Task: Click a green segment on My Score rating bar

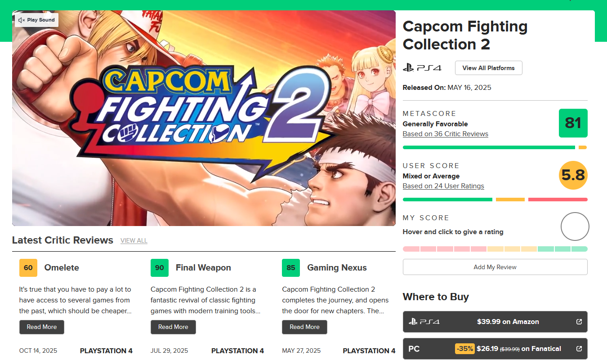Action: 562,249
